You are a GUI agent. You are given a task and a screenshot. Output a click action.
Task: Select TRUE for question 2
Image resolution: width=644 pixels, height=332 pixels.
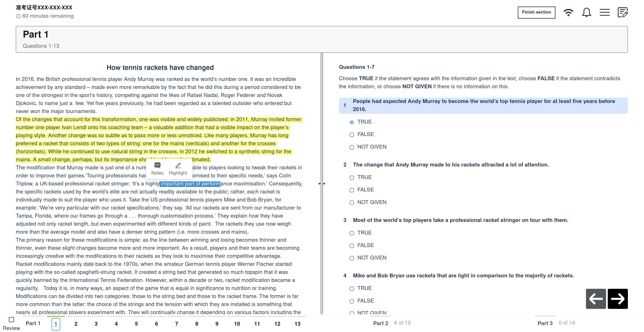[352, 178]
